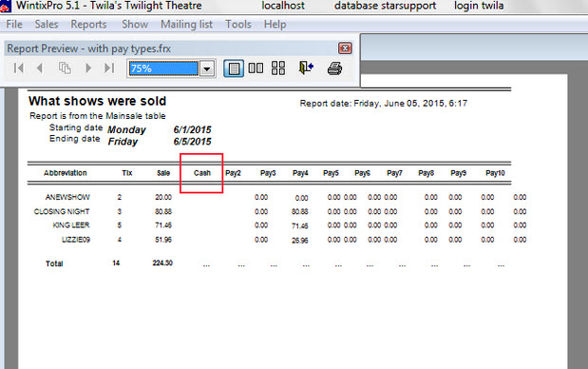The image size is (588, 369).
Task: Open the Mailing list menu
Action: coord(187,25)
